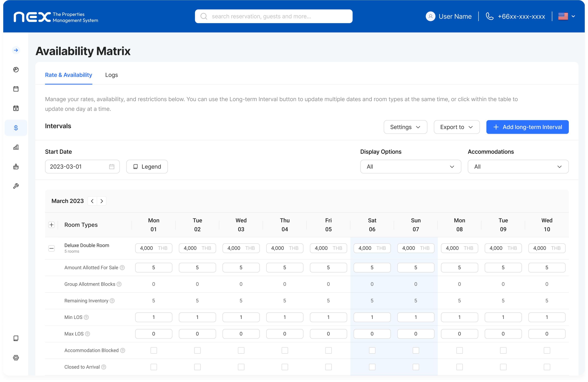Check Accommodation Blocked for Mon 01
The image size is (588, 382).
pyautogui.click(x=154, y=350)
